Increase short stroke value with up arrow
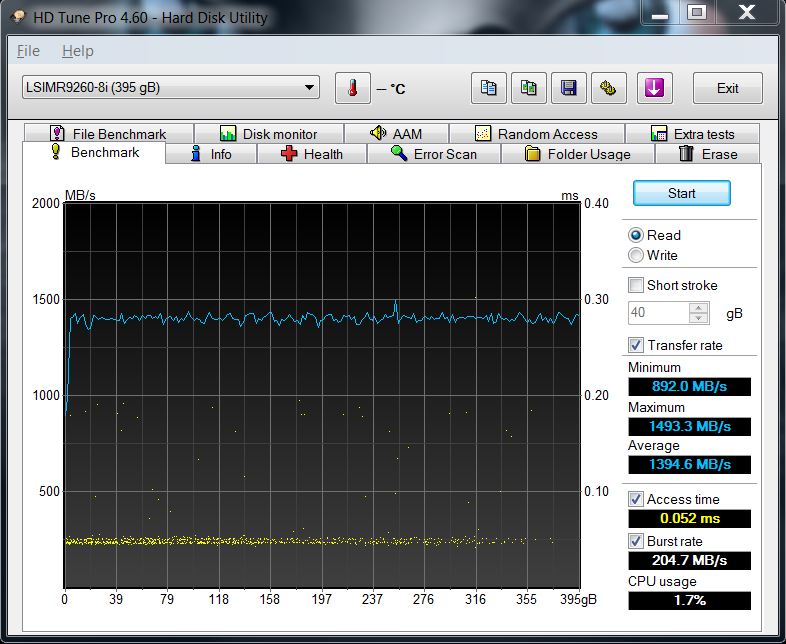786x644 pixels. click(x=699, y=308)
